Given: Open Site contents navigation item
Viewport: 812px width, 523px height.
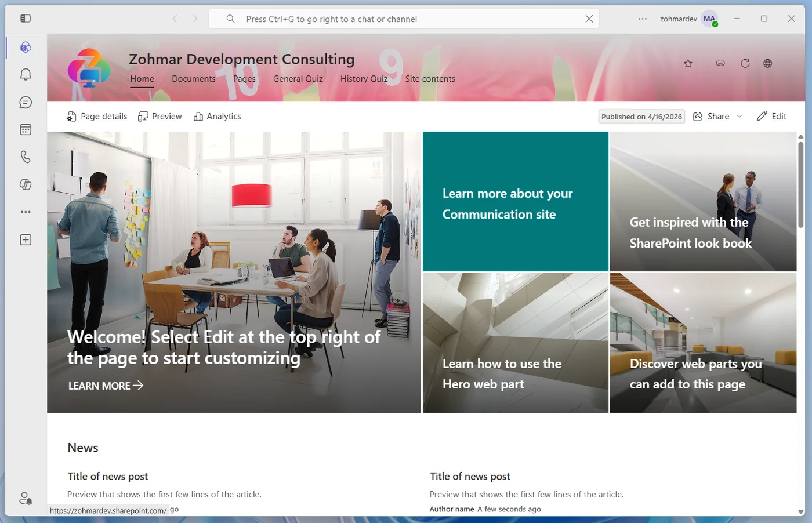Looking at the screenshot, I should click(430, 79).
